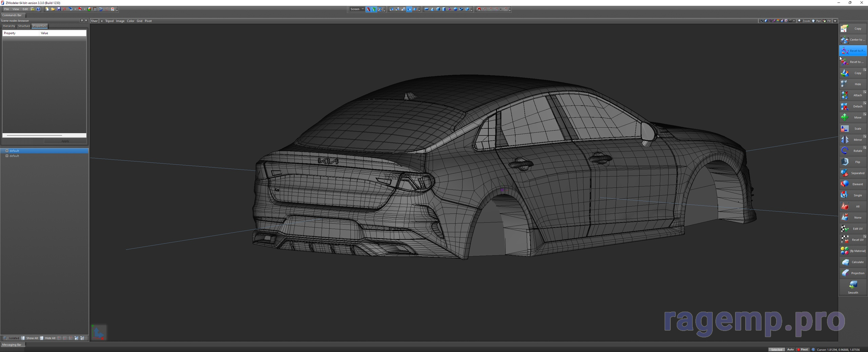Select the Move tool
The height and width of the screenshot is (352, 868).
[x=853, y=117]
